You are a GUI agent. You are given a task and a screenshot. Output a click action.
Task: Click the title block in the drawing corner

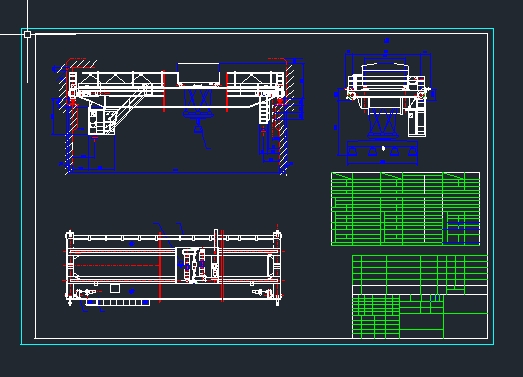[420, 297]
